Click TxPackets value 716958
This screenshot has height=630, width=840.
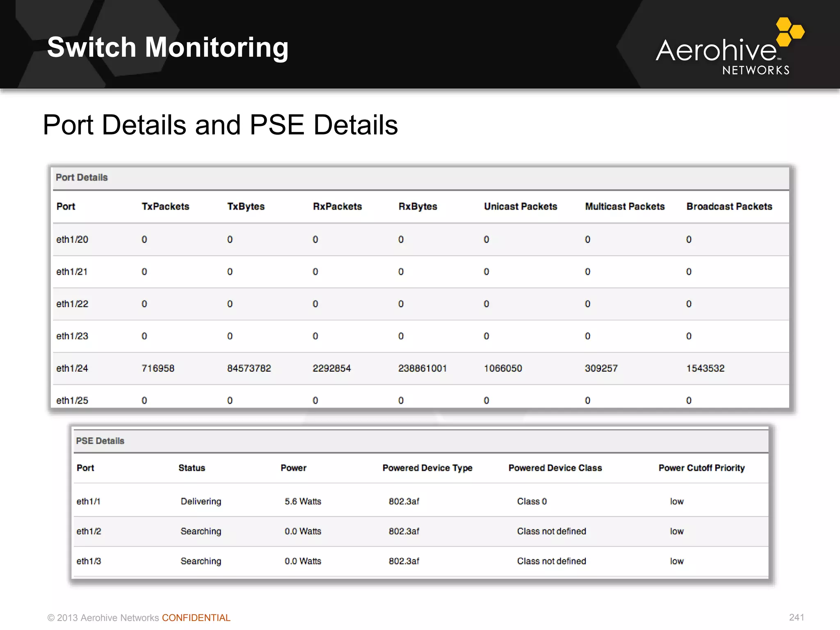tap(158, 368)
